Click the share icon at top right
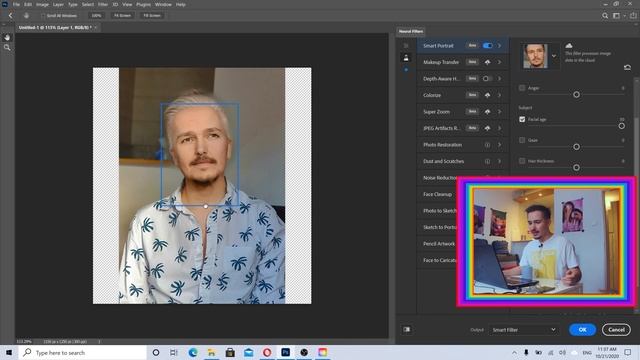The width and height of the screenshot is (640, 360). pyautogui.click(x=633, y=16)
